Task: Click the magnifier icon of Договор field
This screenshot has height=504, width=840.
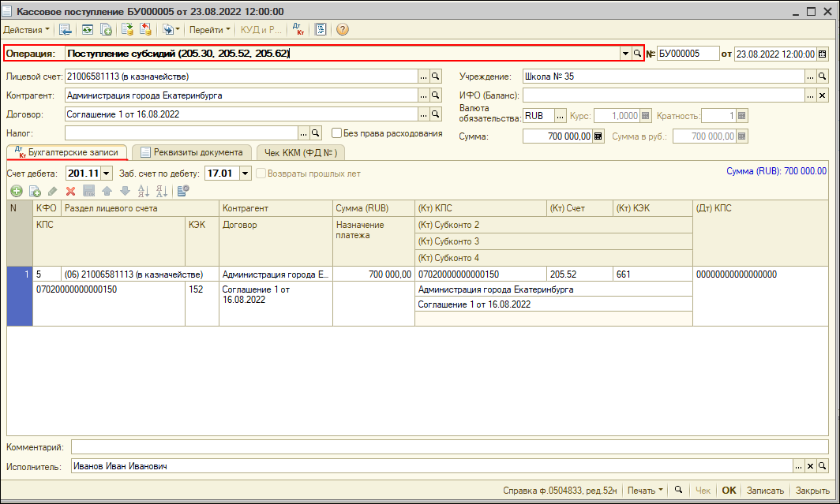Action: coord(436,114)
